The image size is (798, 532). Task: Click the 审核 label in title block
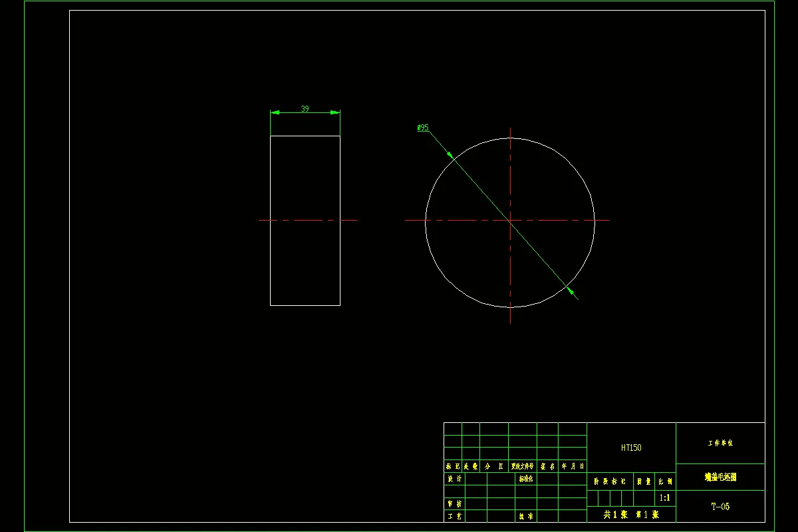454,504
